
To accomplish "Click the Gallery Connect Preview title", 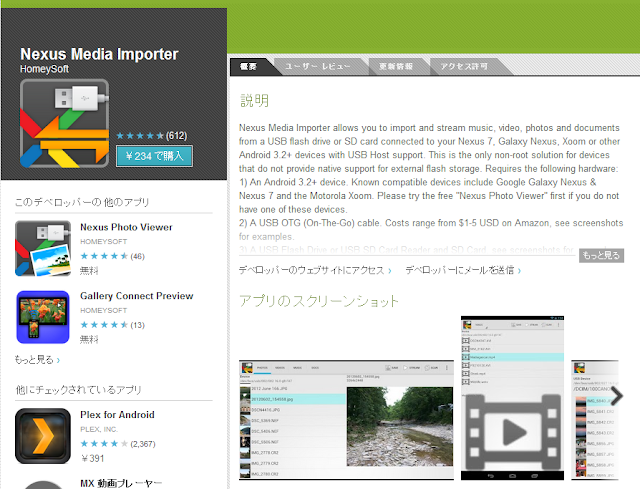I will click(137, 296).
